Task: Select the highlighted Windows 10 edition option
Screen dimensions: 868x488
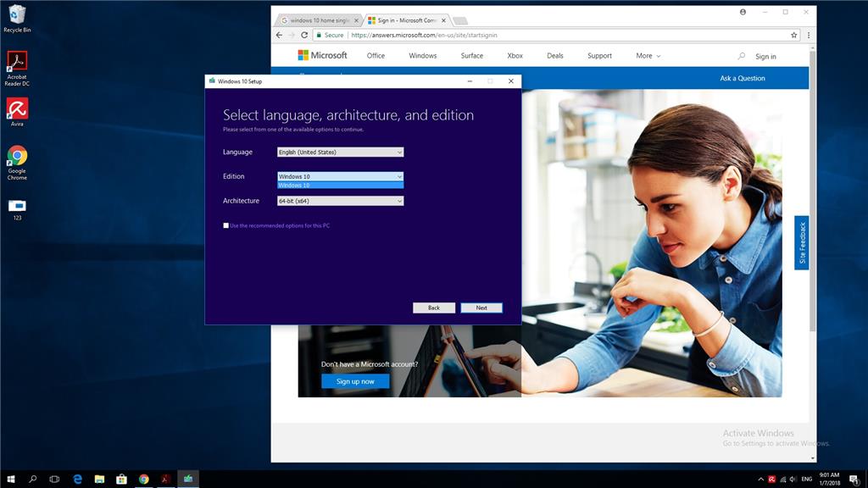Action: point(340,186)
